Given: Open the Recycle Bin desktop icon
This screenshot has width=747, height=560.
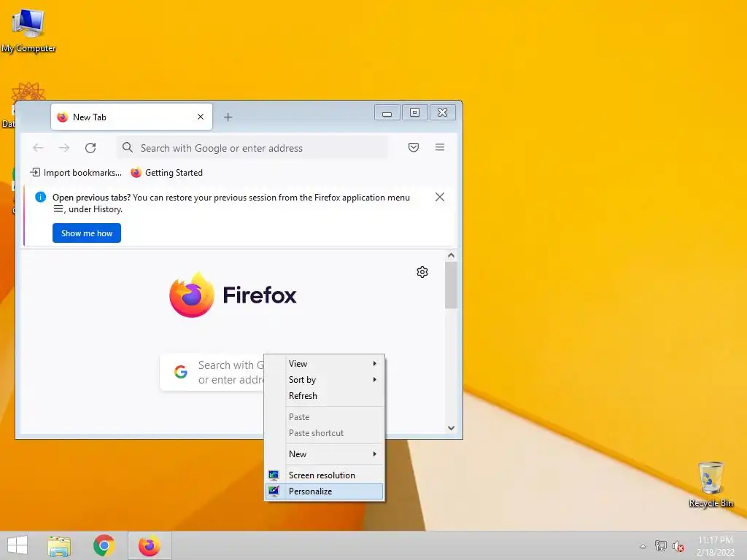Looking at the screenshot, I should coord(711,484).
